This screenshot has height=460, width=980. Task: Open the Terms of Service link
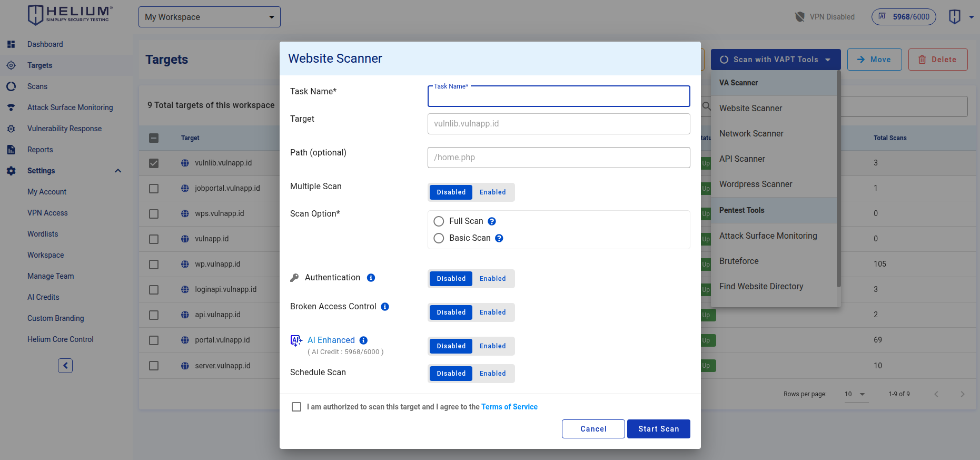[509, 407]
